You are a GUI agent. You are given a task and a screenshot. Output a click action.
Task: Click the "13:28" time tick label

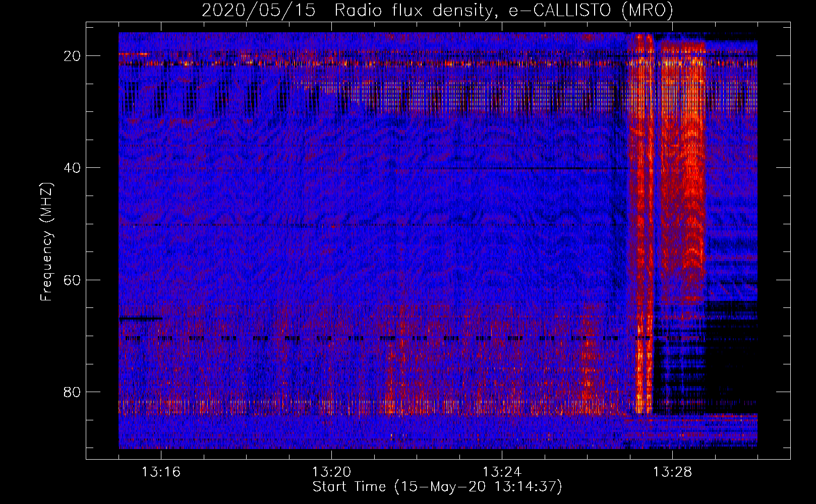pos(672,472)
